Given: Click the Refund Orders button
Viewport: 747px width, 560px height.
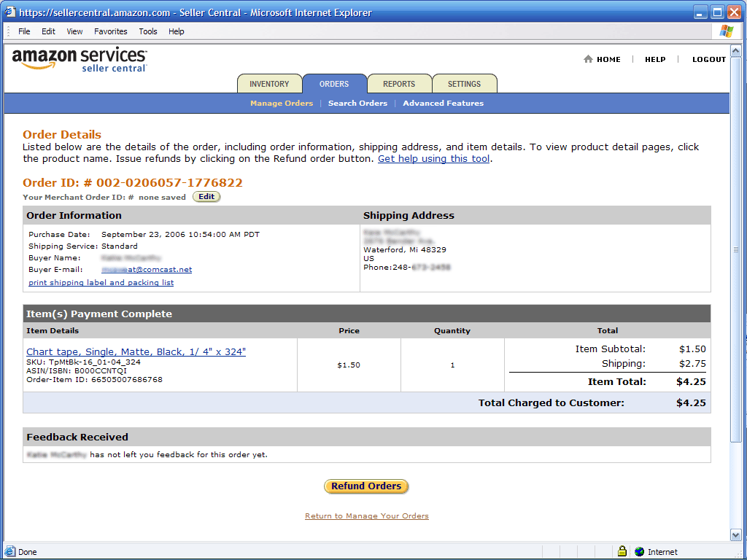Looking at the screenshot, I should (x=366, y=486).
